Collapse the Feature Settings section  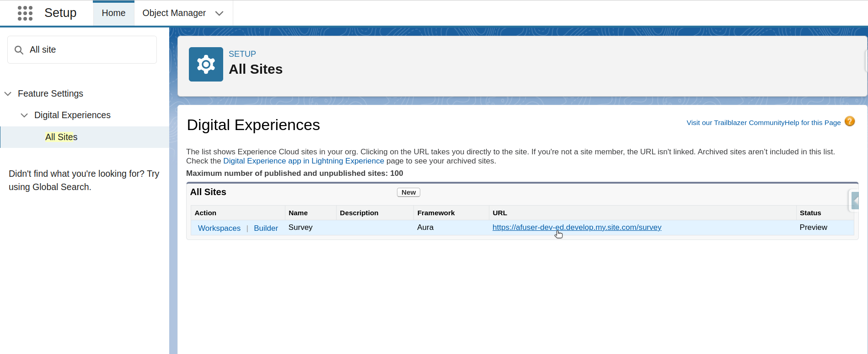(x=8, y=94)
